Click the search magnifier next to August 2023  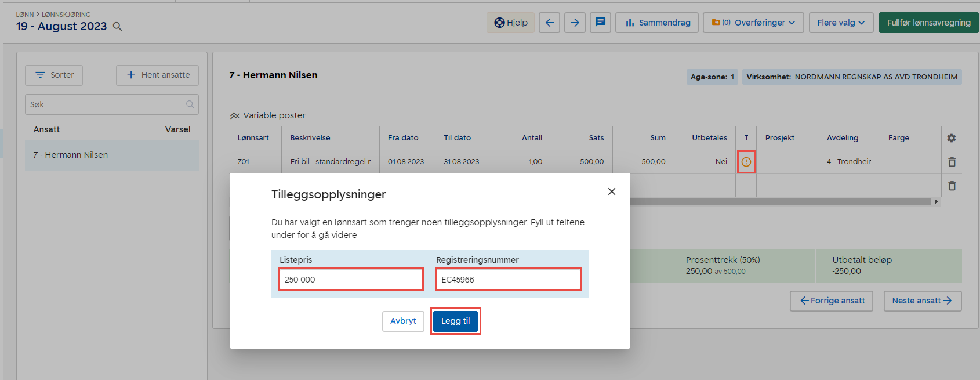coord(117,27)
